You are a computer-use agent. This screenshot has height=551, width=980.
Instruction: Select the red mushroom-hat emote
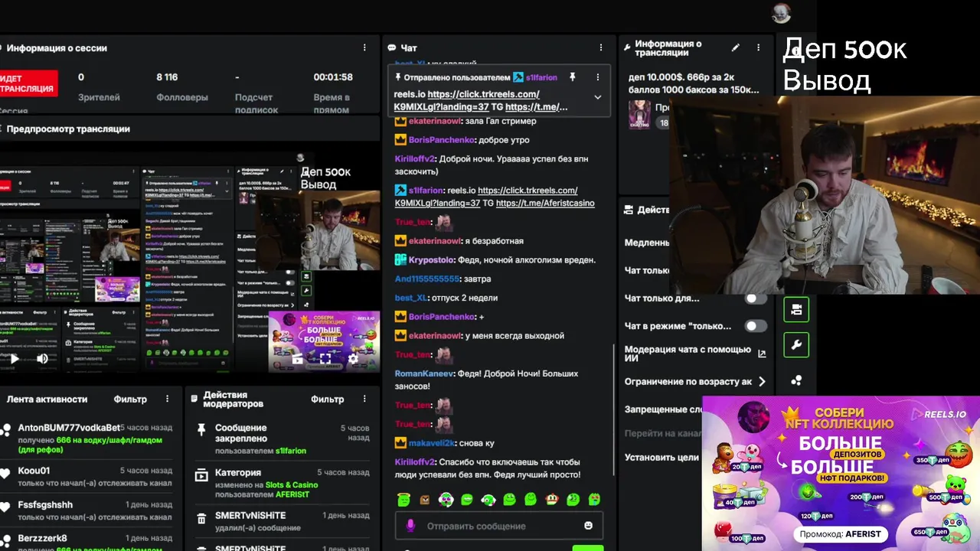(551, 500)
